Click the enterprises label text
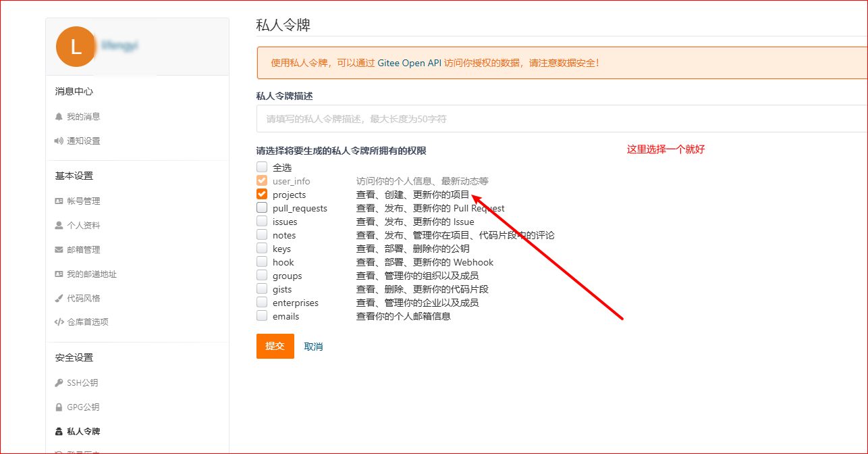The height and width of the screenshot is (454, 868). [296, 303]
